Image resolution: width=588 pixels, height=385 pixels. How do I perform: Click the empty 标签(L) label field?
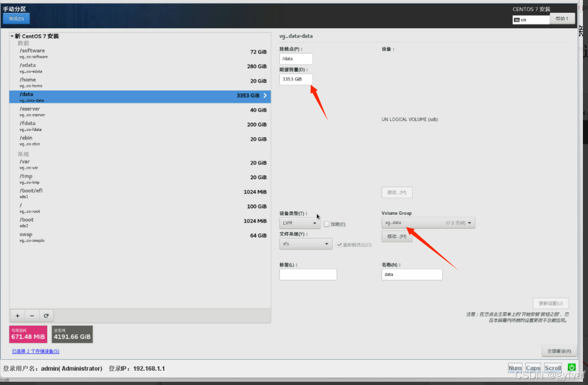[308, 274]
